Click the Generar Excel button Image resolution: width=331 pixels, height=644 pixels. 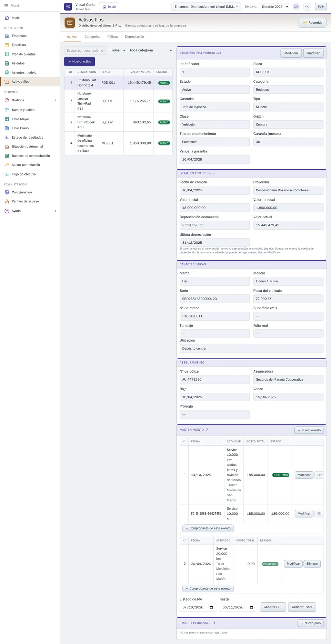pyautogui.click(x=302, y=607)
